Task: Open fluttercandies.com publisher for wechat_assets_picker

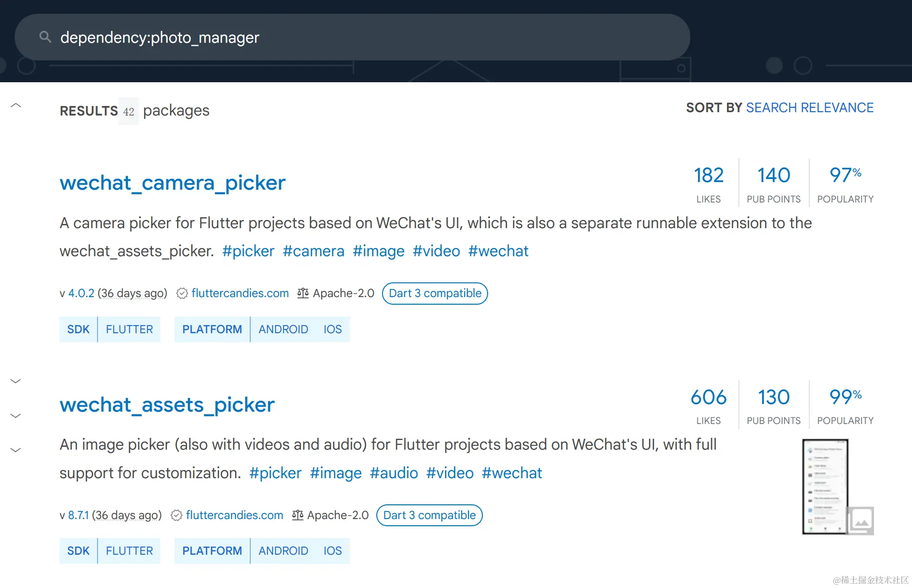Action: [x=235, y=515]
